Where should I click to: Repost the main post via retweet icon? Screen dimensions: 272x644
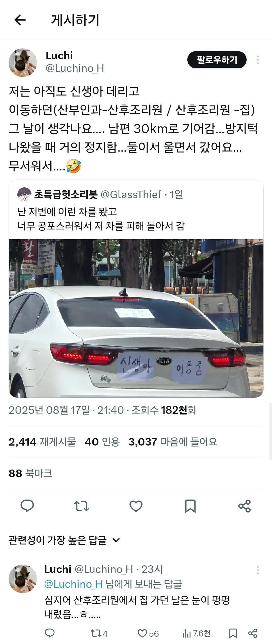(82, 506)
